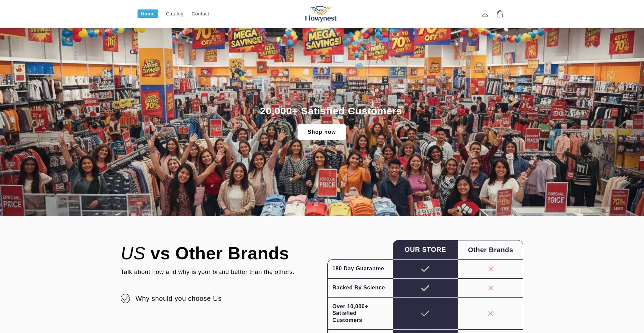644x333 pixels.
Task: Open the shopping bag cart icon
Action: pos(500,14)
